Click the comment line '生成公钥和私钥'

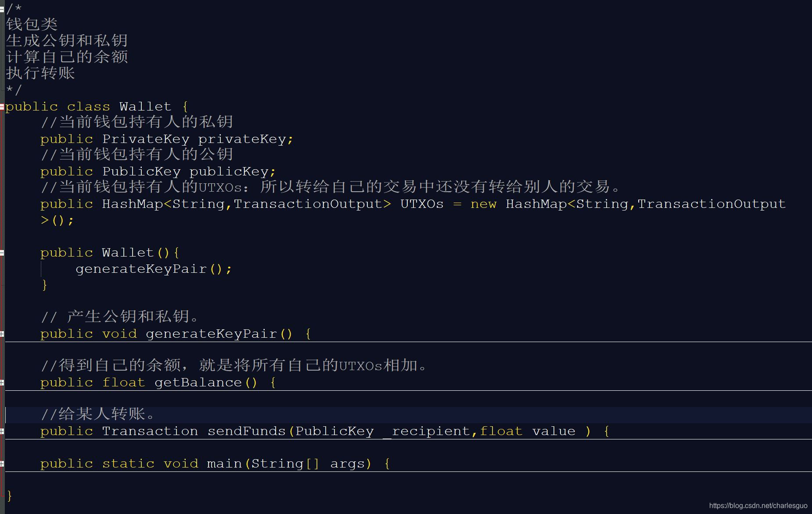pyautogui.click(x=67, y=40)
